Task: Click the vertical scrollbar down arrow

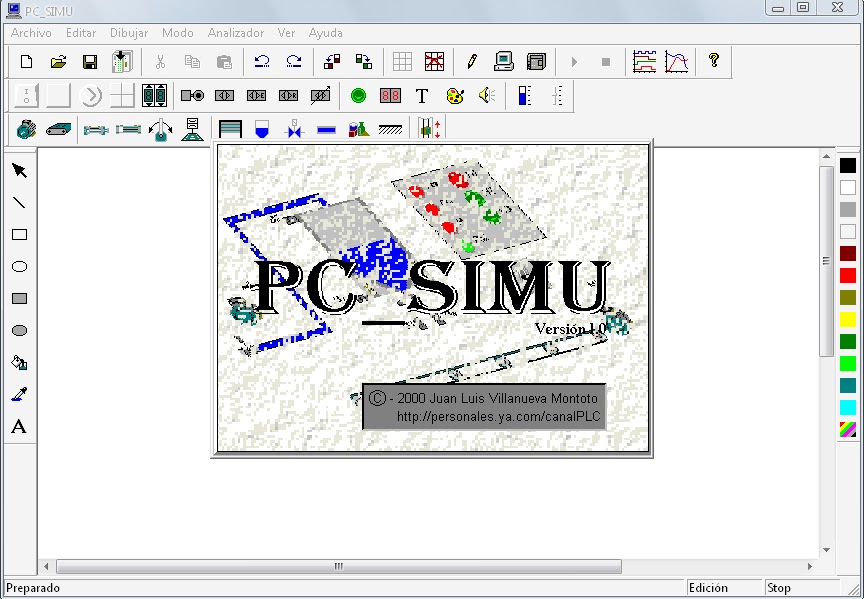Action: pyautogui.click(x=826, y=549)
